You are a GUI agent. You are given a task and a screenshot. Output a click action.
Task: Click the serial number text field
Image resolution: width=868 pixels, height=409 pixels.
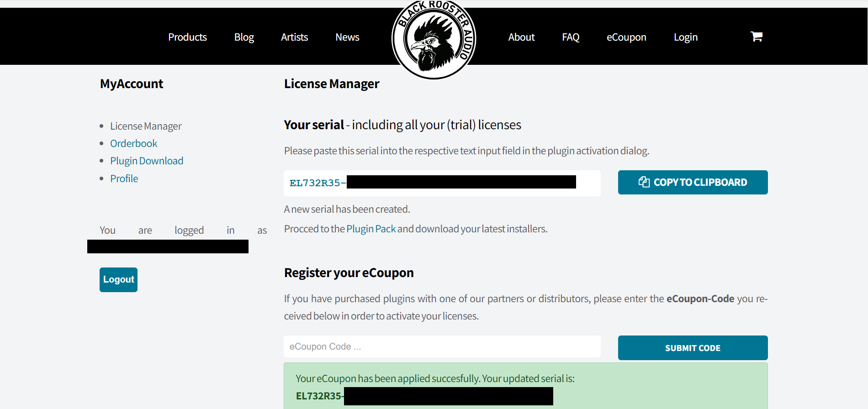tap(442, 184)
